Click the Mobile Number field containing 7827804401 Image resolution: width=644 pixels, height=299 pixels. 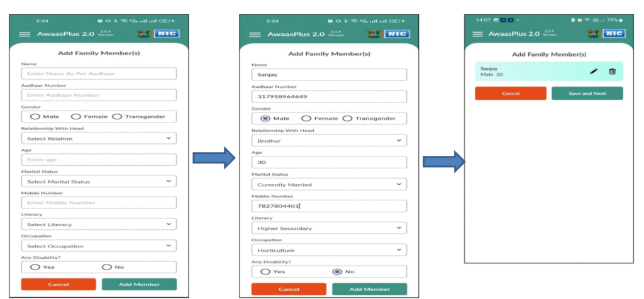point(330,206)
